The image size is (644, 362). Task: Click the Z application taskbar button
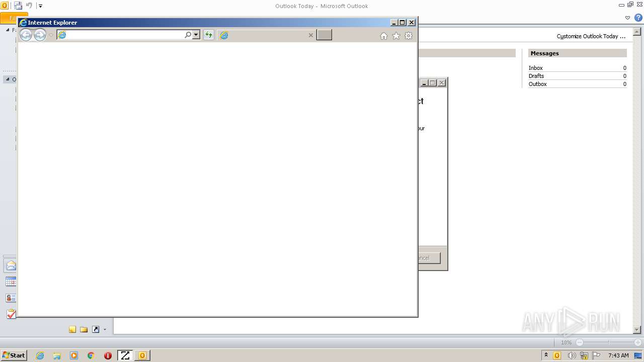pyautogui.click(x=125, y=355)
